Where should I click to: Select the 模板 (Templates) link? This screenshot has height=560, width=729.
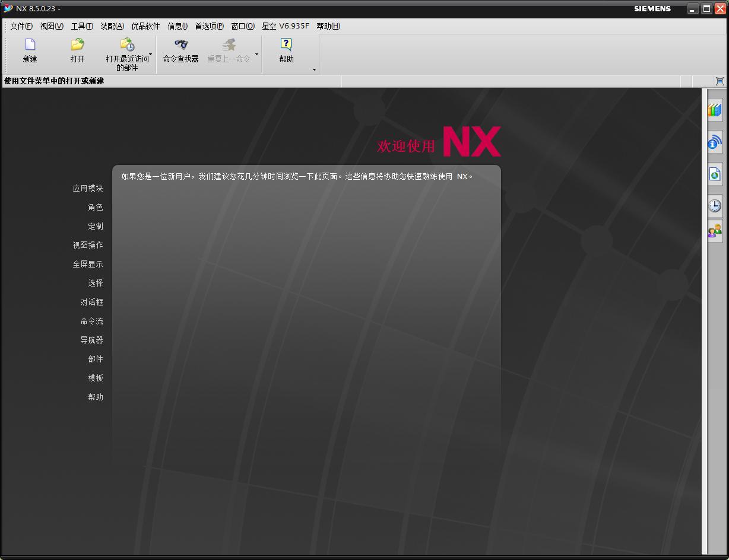click(96, 378)
